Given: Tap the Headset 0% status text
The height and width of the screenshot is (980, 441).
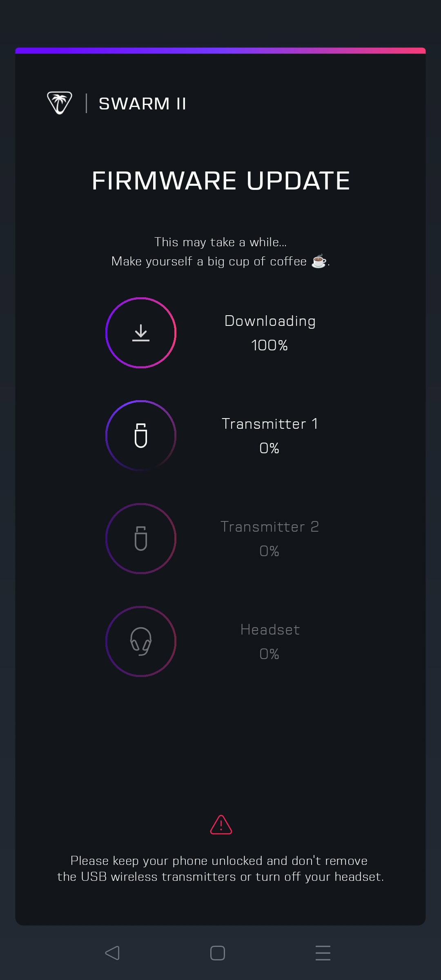Looking at the screenshot, I should point(269,641).
